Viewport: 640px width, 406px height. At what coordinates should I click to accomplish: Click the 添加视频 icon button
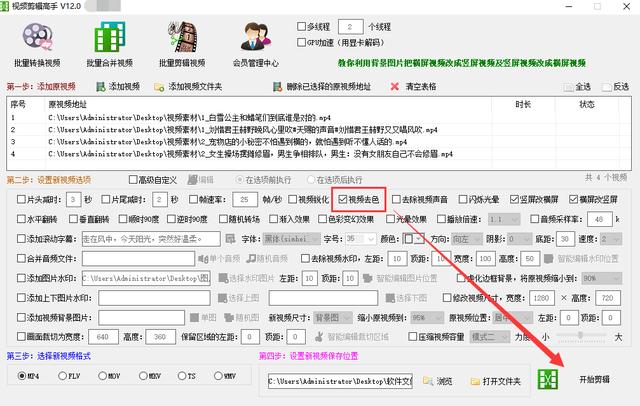click(x=100, y=87)
